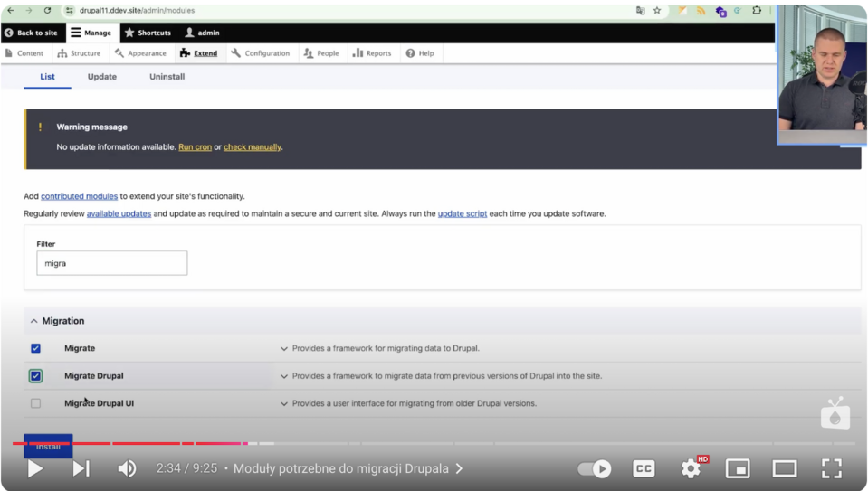Collapse the Migration section
The image size is (868, 491).
[34, 321]
